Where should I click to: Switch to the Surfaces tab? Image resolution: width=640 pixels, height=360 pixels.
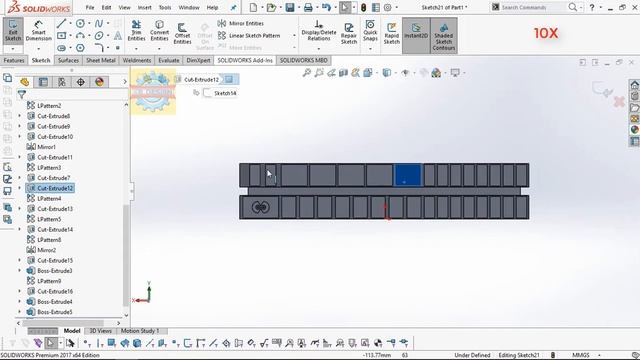[68, 60]
